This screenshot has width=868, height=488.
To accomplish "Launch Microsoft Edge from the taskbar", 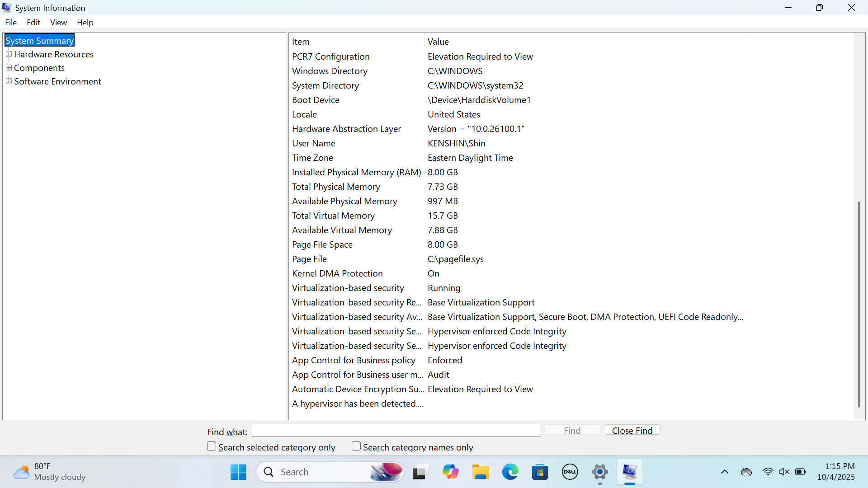I will coord(510,471).
